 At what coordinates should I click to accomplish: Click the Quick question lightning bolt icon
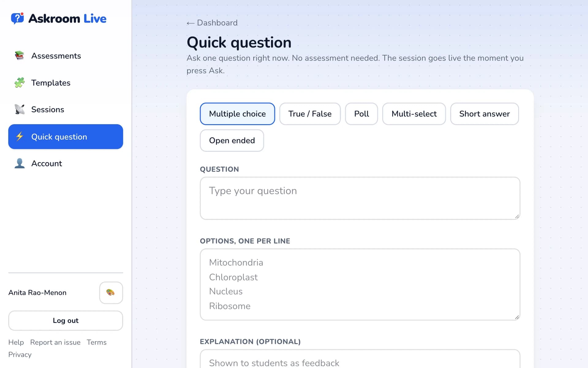(20, 136)
